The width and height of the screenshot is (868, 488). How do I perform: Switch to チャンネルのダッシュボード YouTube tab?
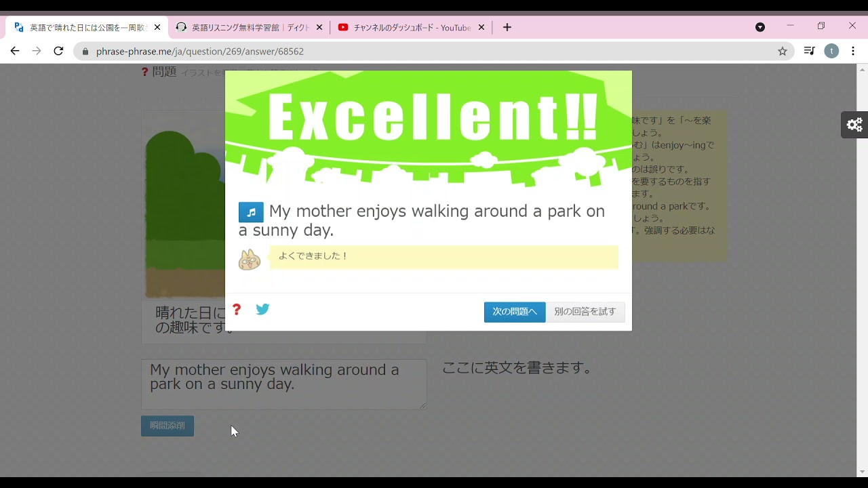pos(411,27)
